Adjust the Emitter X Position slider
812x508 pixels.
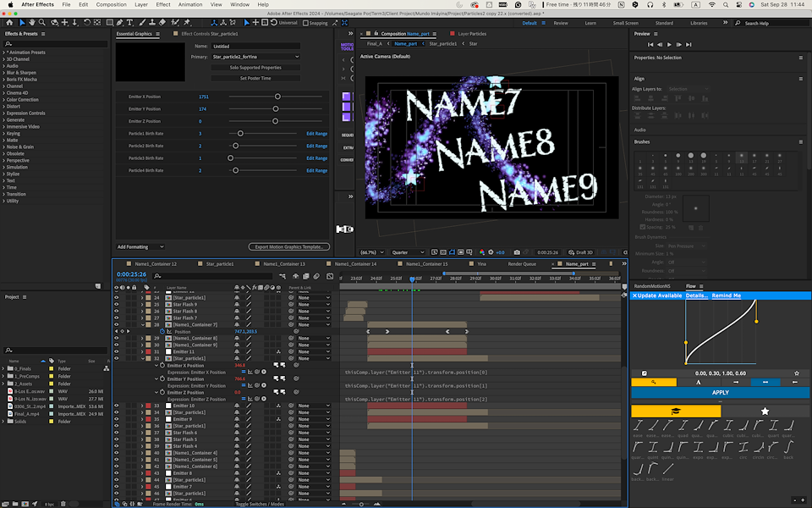point(277,97)
